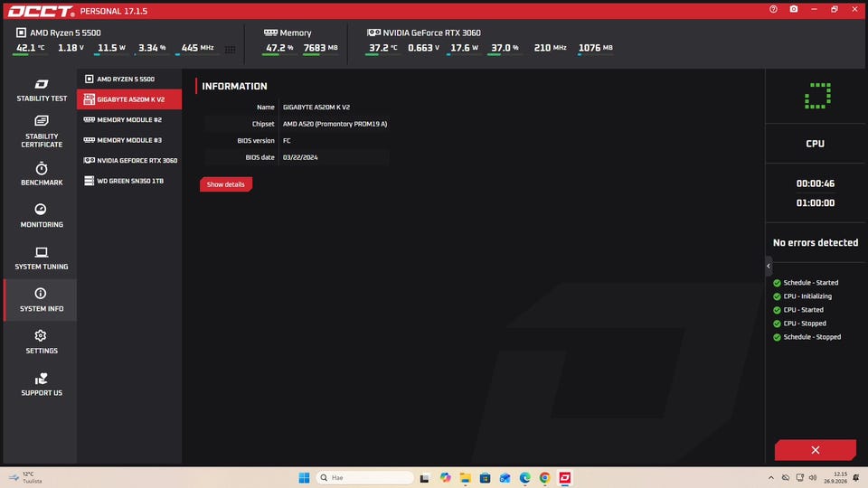
Task: Click the BIOS date value 03/22/2024
Action: pyautogui.click(x=300, y=157)
